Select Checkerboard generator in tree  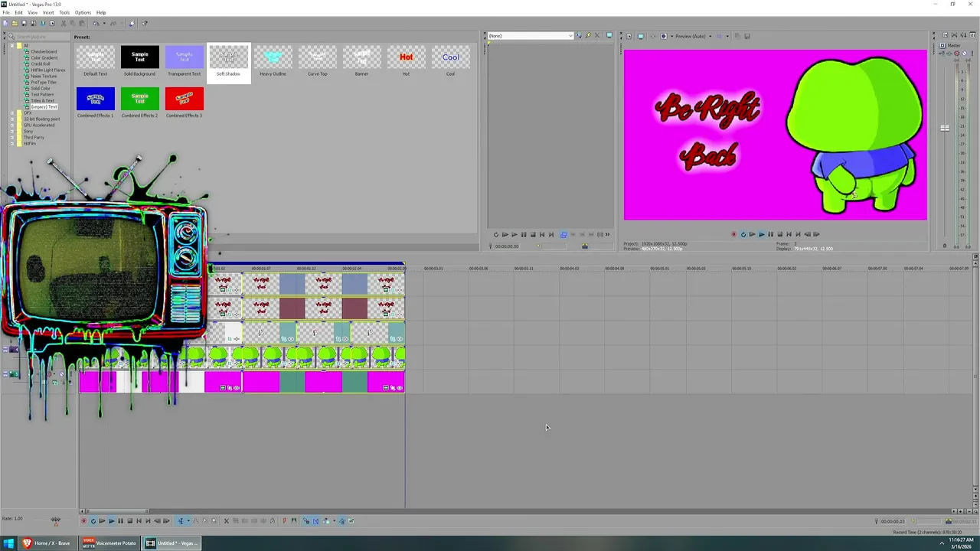point(44,52)
